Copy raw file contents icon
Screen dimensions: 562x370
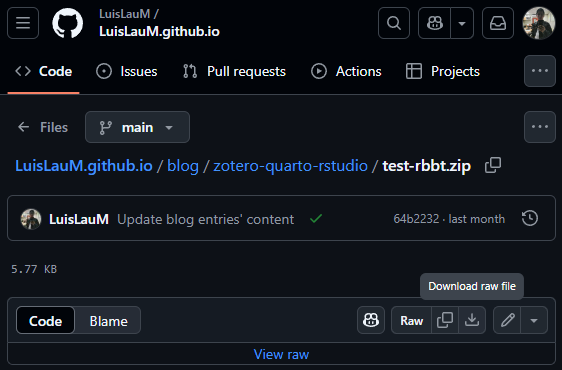pos(445,320)
